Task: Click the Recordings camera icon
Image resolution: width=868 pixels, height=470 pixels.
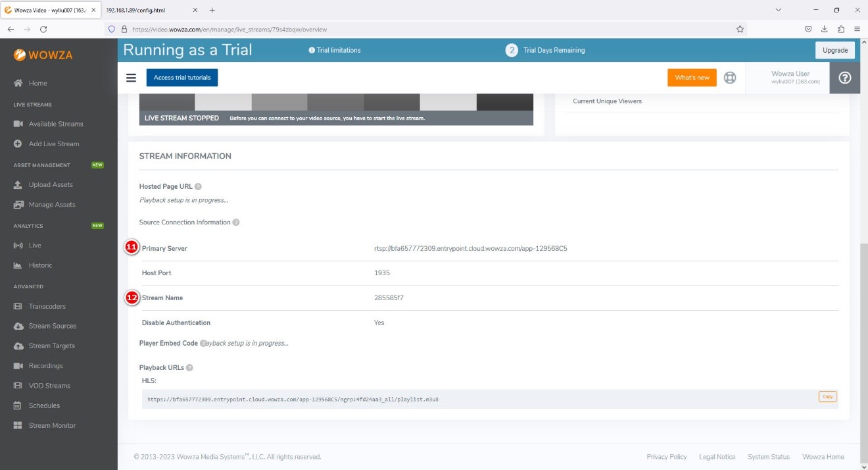Action: coord(18,366)
